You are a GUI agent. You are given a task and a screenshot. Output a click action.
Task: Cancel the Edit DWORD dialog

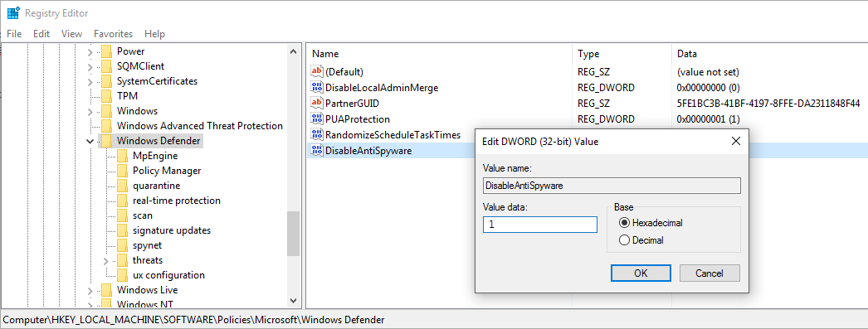click(710, 273)
